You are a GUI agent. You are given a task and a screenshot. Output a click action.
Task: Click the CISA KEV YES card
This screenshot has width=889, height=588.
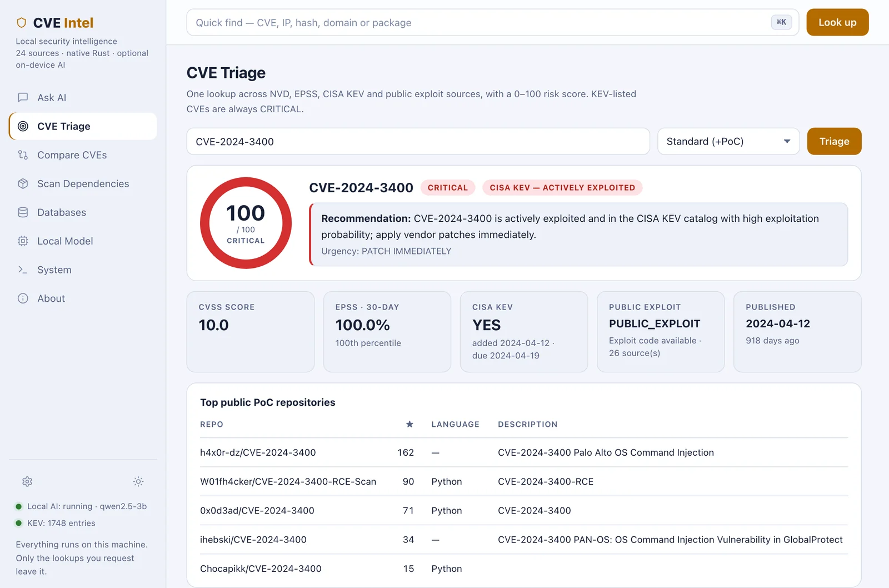click(524, 332)
